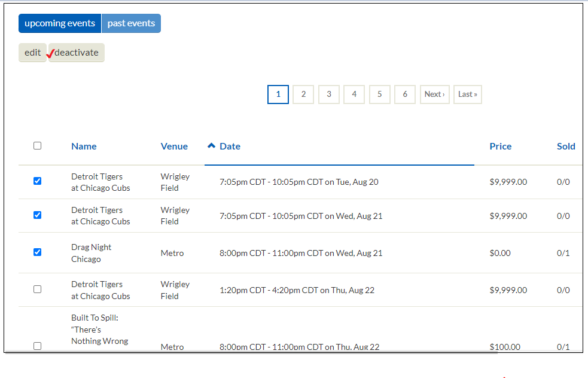Screen dimensions: 588x378
Task: Click the $0.00 price cell
Action: [x=500, y=253]
